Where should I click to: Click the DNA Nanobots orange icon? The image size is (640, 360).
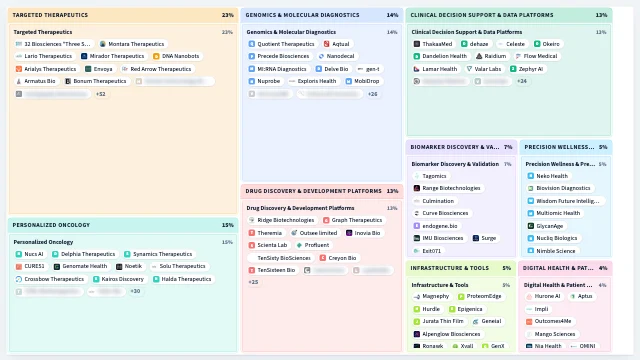coord(156,56)
